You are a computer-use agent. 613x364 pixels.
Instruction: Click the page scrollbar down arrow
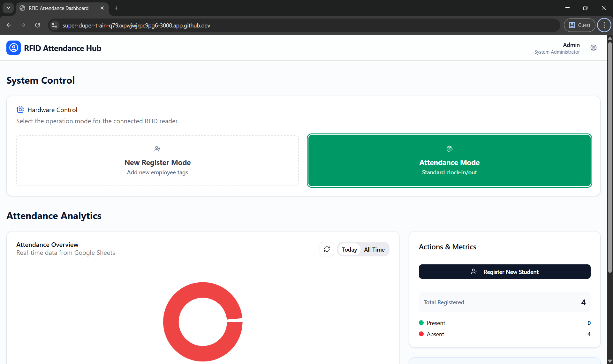click(610, 361)
